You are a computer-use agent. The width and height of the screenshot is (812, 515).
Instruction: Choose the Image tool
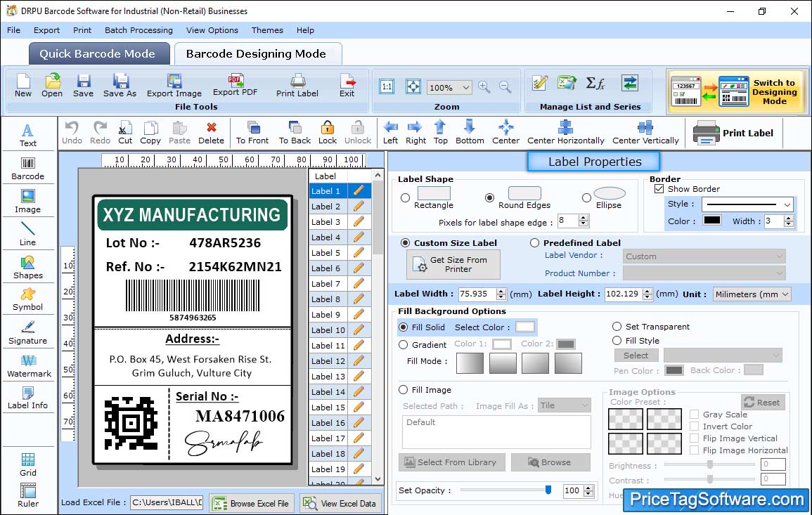pyautogui.click(x=28, y=202)
